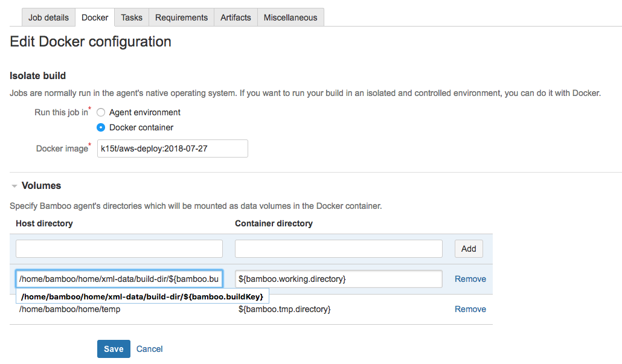Image resolution: width=622 pixels, height=364 pixels.
Task: Open the Tasks tab
Action: (x=132, y=18)
